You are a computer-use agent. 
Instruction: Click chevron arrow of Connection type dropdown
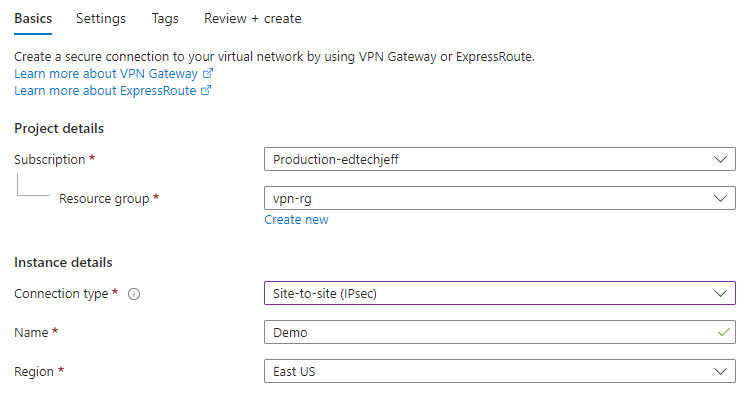(x=721, y=293)
